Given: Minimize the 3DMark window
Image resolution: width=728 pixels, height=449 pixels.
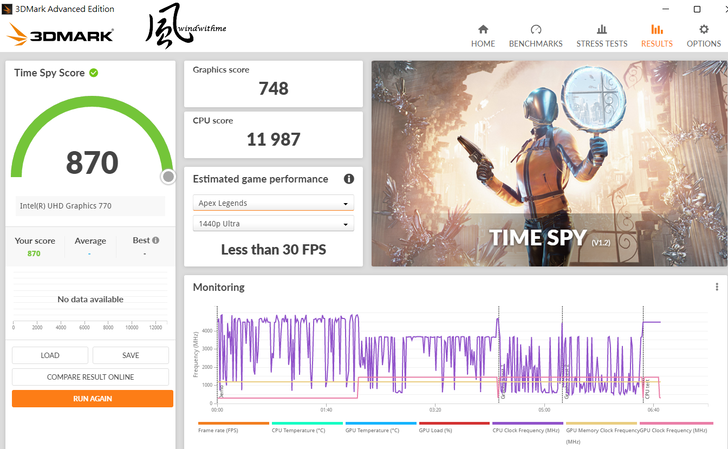Looking at the screenshot, I should 665,9.
